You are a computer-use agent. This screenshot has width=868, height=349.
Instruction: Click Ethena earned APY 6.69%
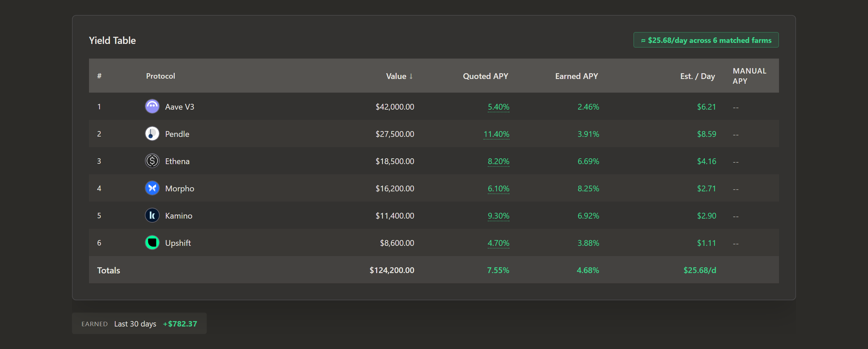pyautogui.click(x=588, y=161)
